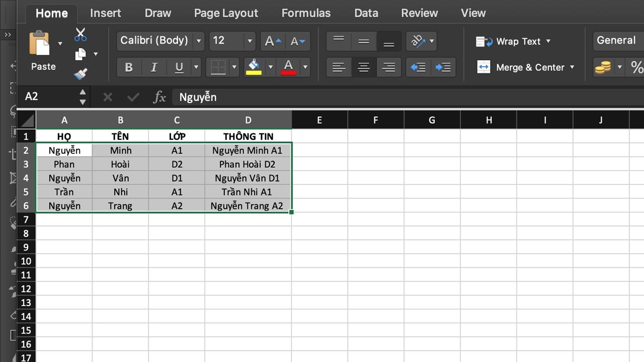Click cell containing Trang
Image resolution: width=644 pixels, height=362 pixels.
pos(120,206)
